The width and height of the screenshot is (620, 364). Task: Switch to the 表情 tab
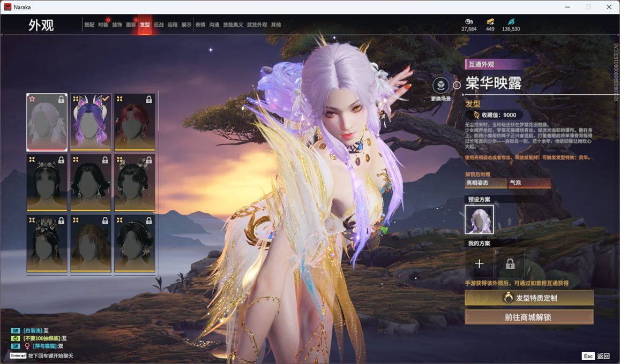(x=200, y=25)
